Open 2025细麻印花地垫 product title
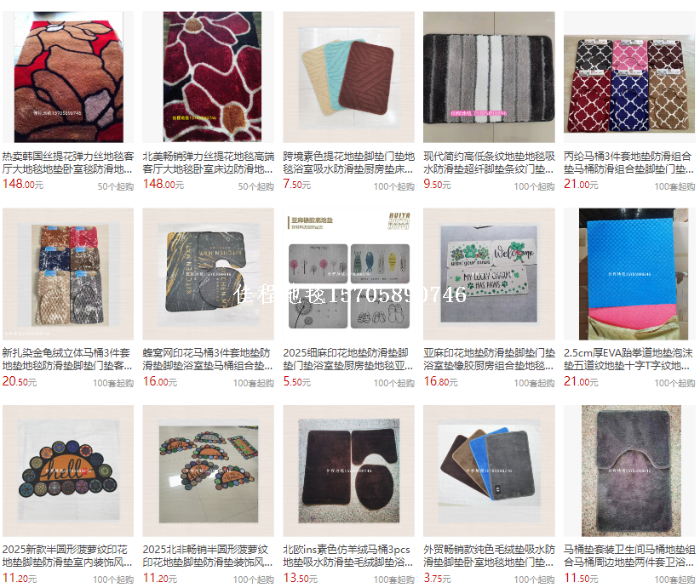The image size is (700, 588). point(348,360)
